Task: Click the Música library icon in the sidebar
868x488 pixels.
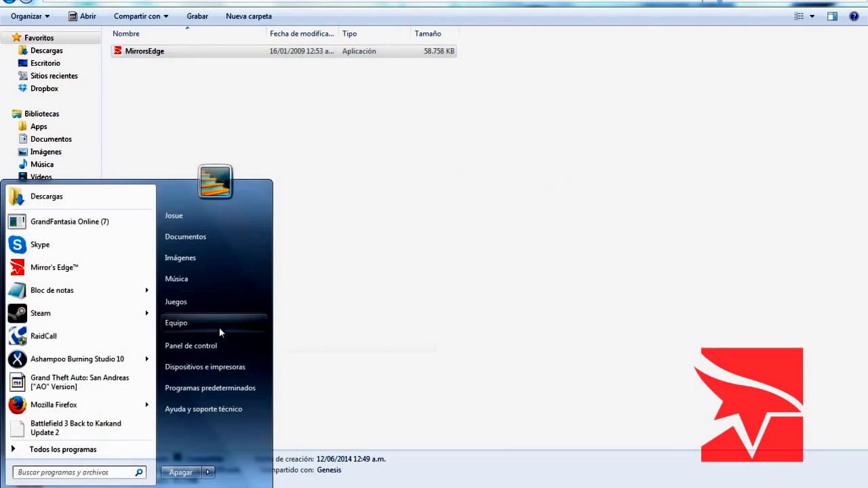Action: coord(23,165)
